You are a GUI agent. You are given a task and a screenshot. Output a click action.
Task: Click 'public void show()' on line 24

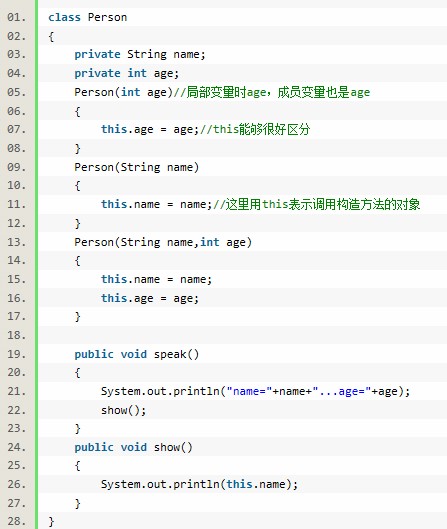pos(133,448)
